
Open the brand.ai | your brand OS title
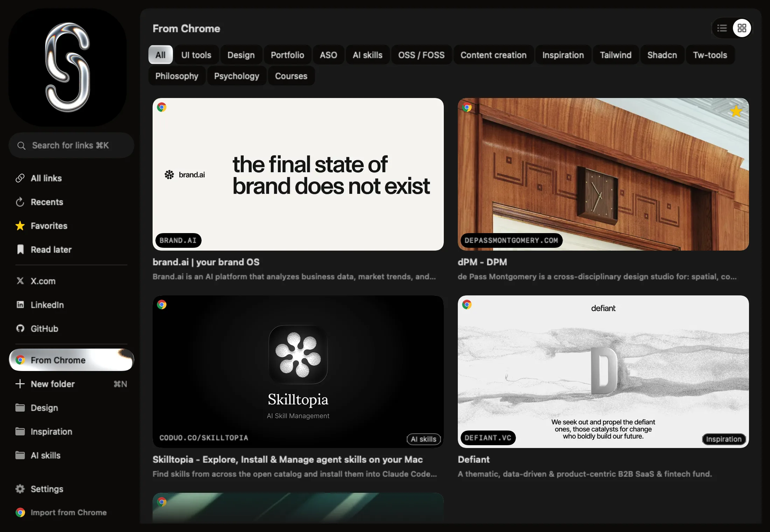[206, 262]
